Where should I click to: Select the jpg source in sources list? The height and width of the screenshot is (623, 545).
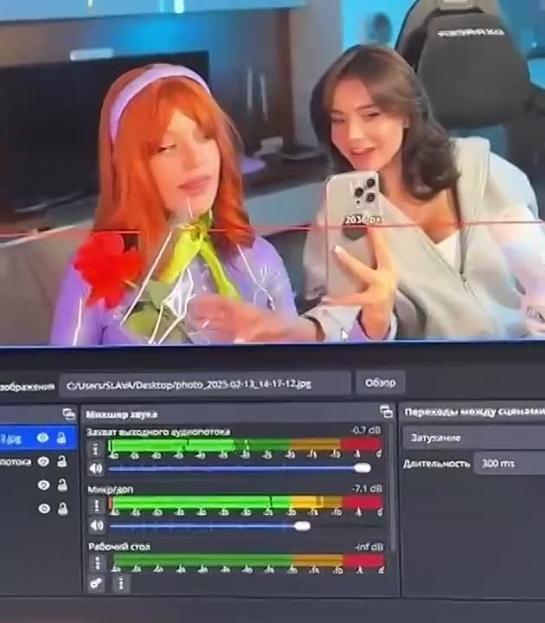coord(38,438)
